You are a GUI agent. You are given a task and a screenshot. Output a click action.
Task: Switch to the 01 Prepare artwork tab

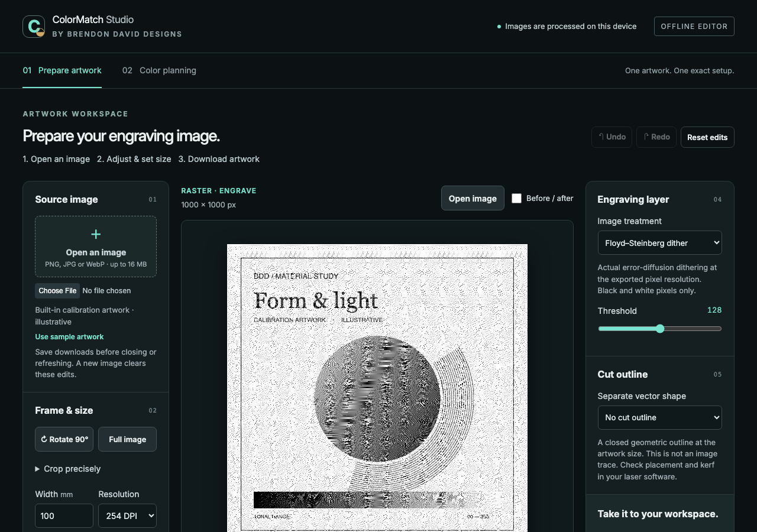click(62, 70)
